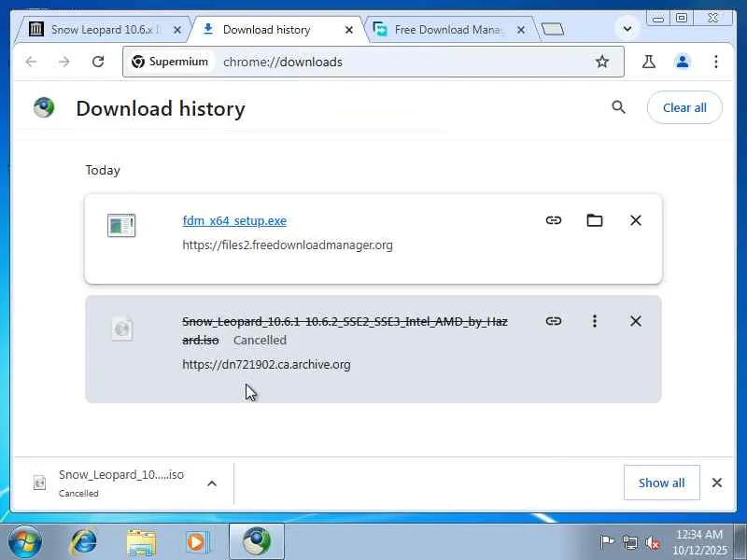Click the taskbar clock showing 12:34 AM
The image size is (747, 560).
coord(699,542)
